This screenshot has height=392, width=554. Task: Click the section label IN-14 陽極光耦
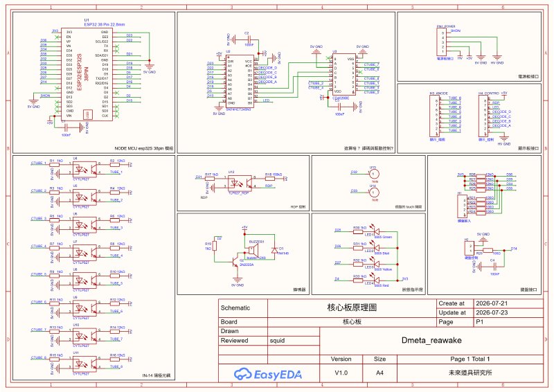[x=157, y=375]
